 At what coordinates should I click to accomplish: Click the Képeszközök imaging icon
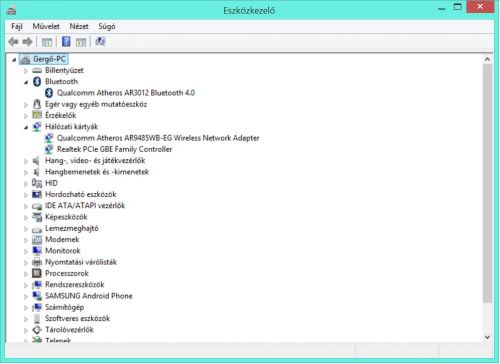pos(37,217)
